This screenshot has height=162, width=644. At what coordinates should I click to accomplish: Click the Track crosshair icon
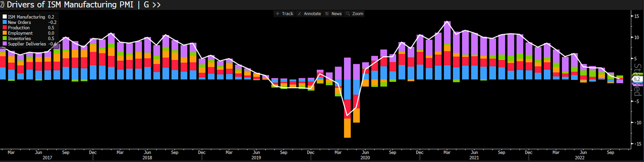coord(278,14)
